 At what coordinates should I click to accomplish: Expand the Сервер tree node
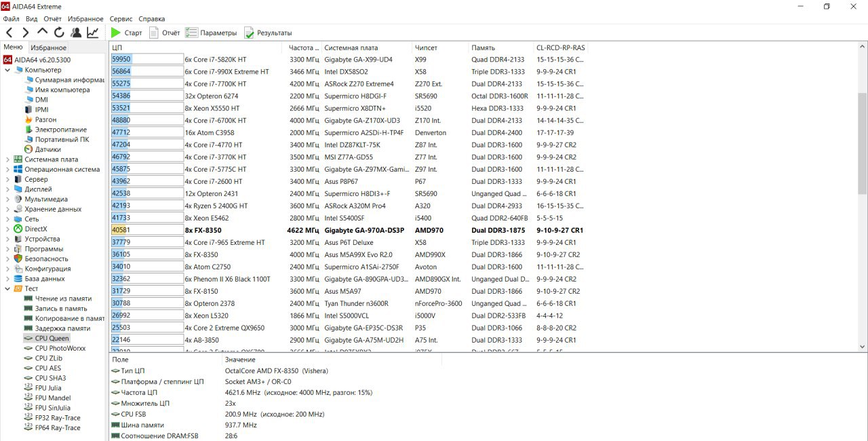[7, 179]
